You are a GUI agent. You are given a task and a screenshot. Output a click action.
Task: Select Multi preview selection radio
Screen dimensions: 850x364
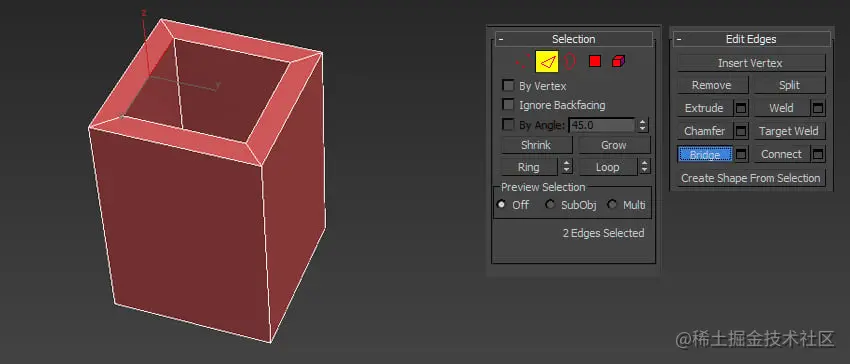[613, 205]
